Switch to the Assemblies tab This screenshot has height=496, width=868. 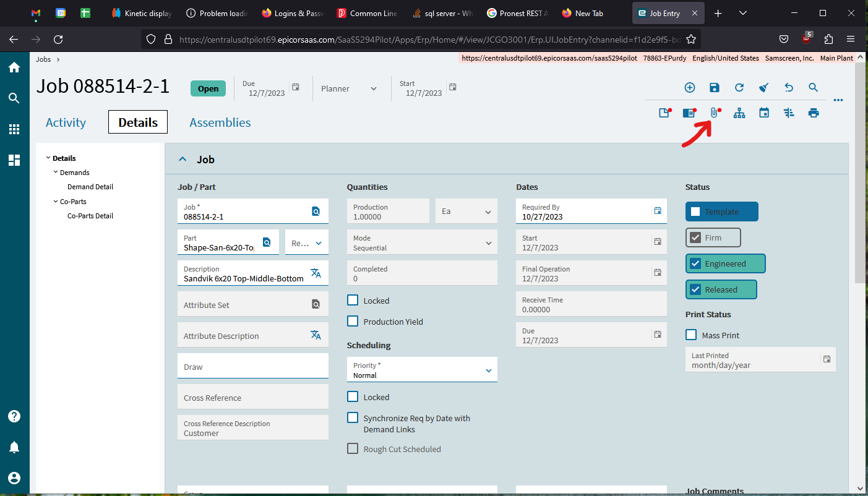(x=220, y=122)
